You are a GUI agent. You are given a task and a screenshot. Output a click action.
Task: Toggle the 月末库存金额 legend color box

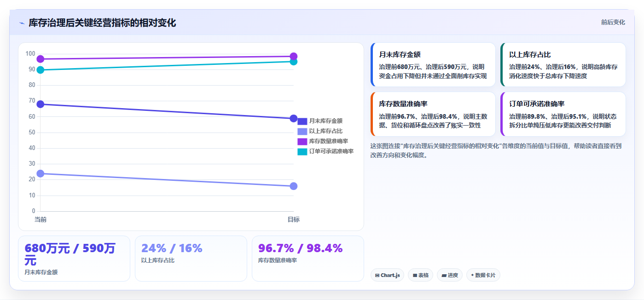tap(302, 121)
